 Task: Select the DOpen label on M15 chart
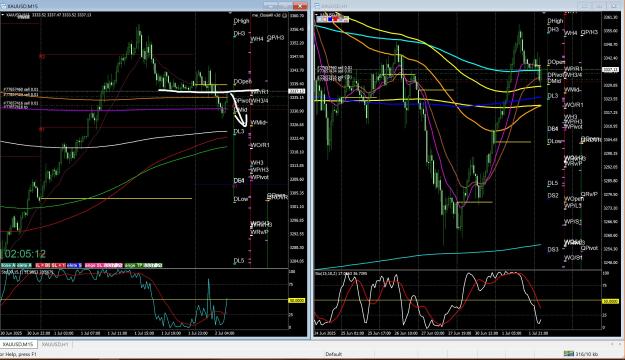pyautogui.click(x=242, y=81)
